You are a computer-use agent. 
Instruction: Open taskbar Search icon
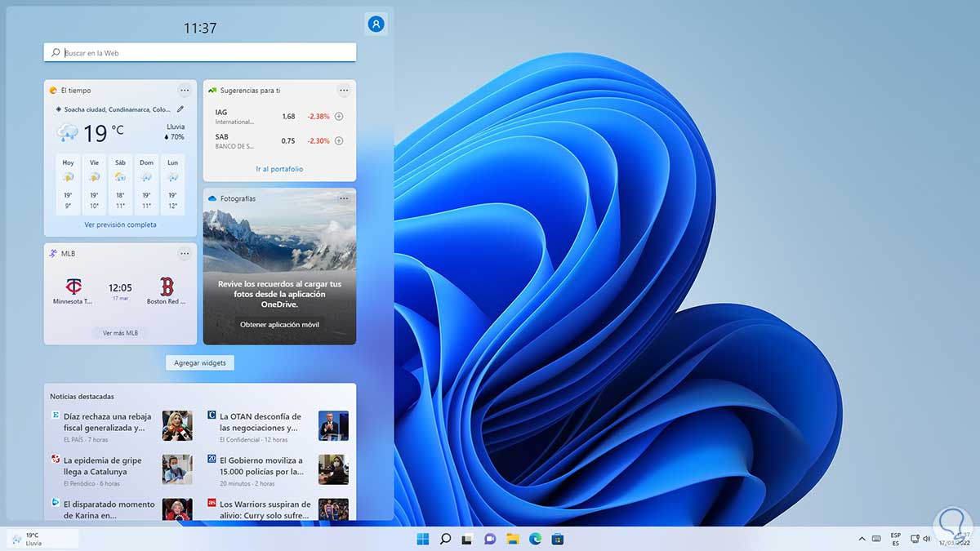[x=445, y=539]
